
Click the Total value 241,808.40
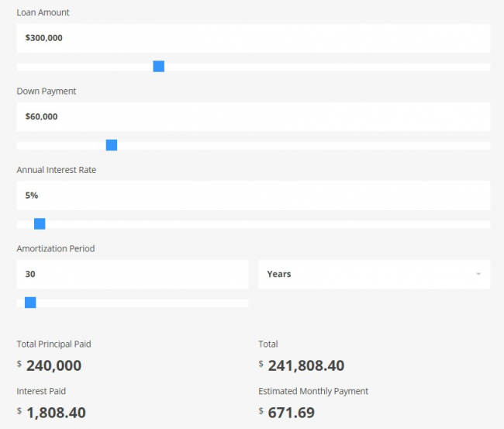click(306, 365)
